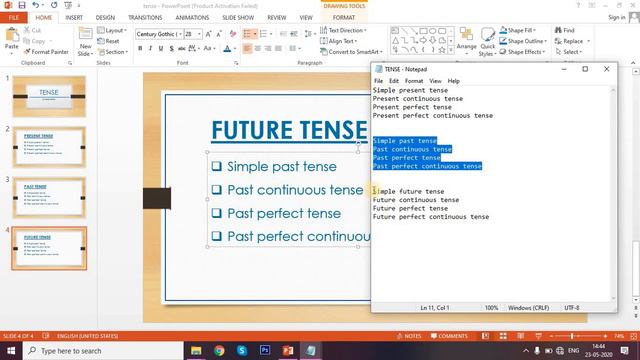Open Skype from taskbar

click(x=242, y=351)
